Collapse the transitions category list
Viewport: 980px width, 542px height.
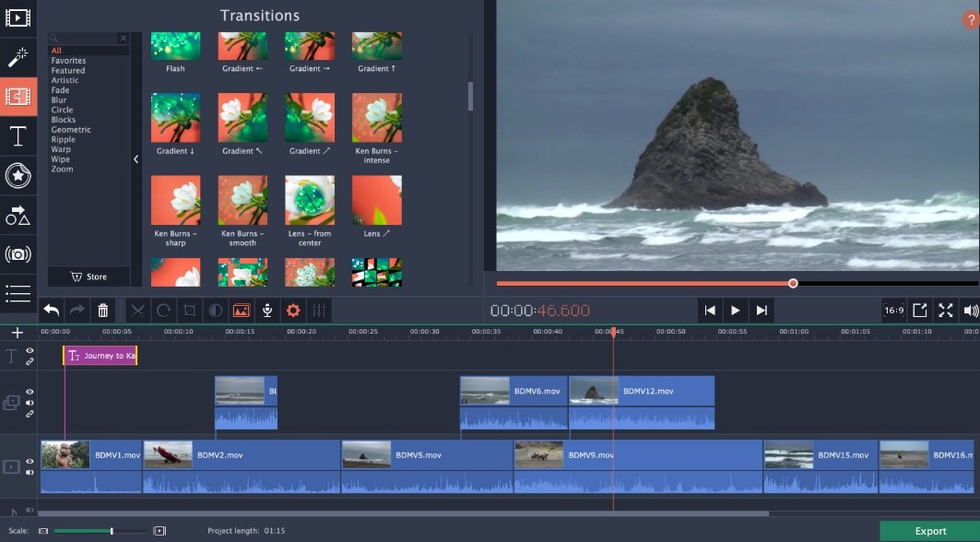click(x=136, y=159)
